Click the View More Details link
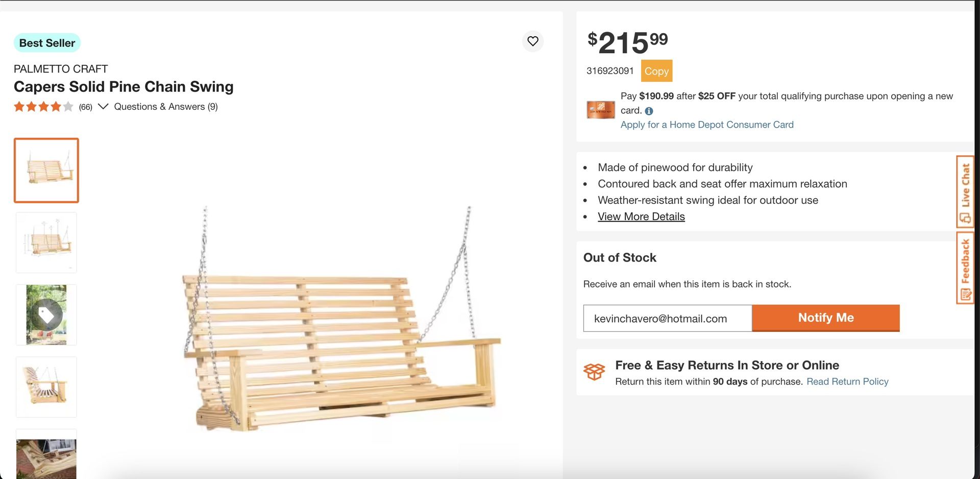 click(641, 217)
